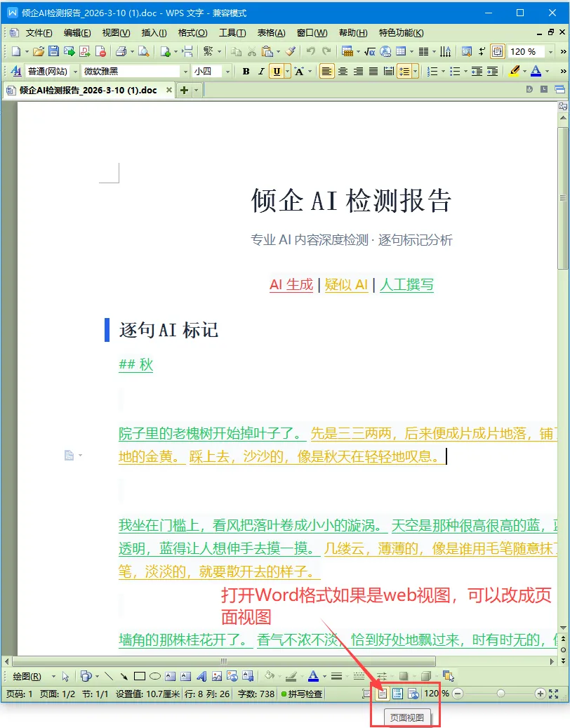The image size is (570, 728).
Task: Select the Format Painter tool
Action: [x=290, y=51]
